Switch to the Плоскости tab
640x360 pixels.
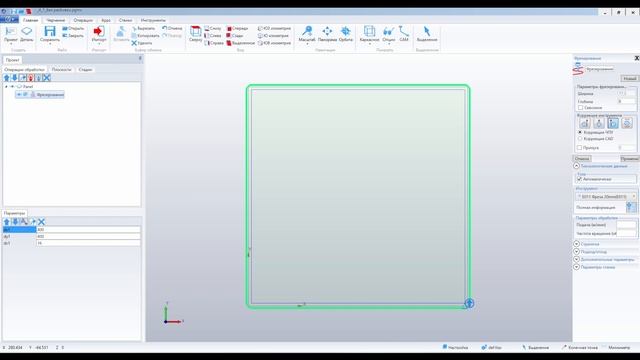click(61, 70)
